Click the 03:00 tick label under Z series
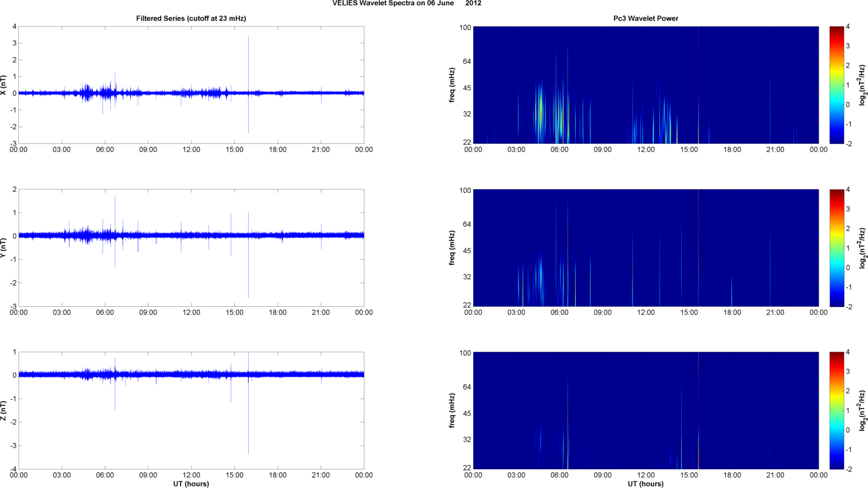 (61, 475)
